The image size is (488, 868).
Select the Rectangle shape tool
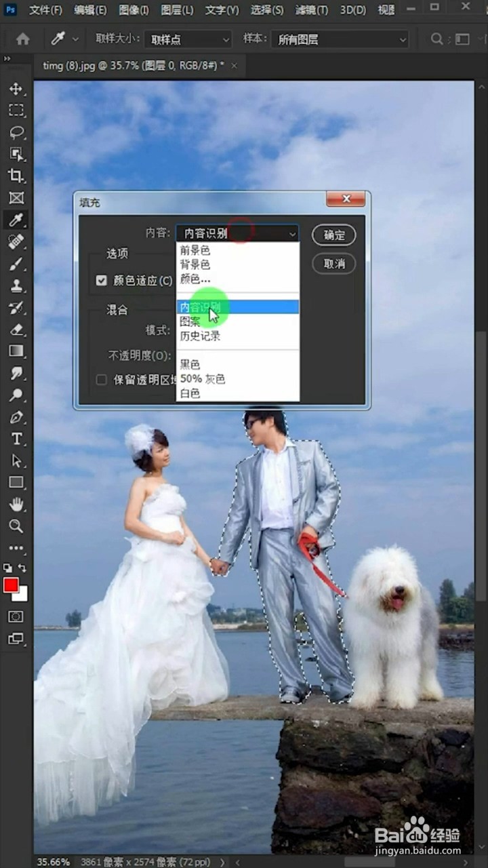pos(16,482)
